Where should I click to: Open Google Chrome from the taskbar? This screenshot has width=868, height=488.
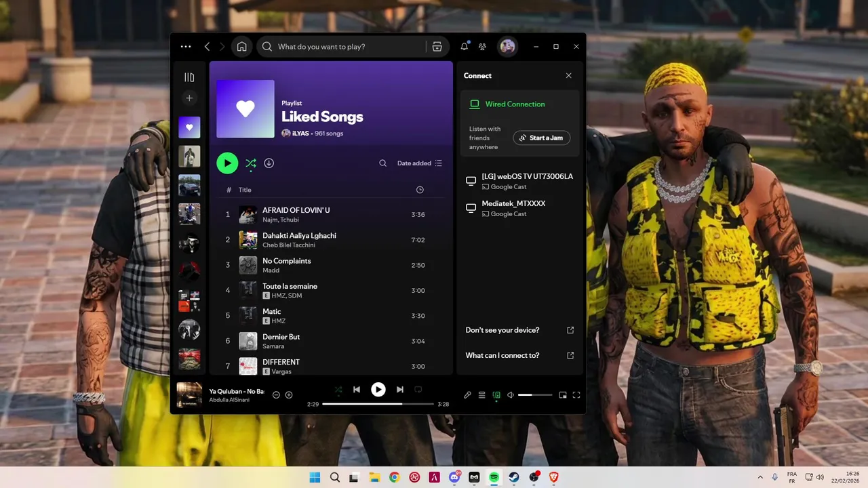tap(395, 477)
